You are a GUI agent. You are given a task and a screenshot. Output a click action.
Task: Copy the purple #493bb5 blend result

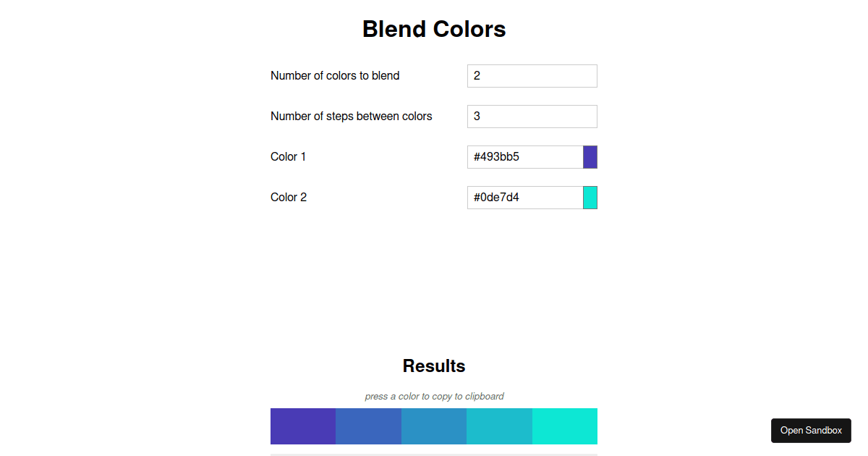pos(302,426)
